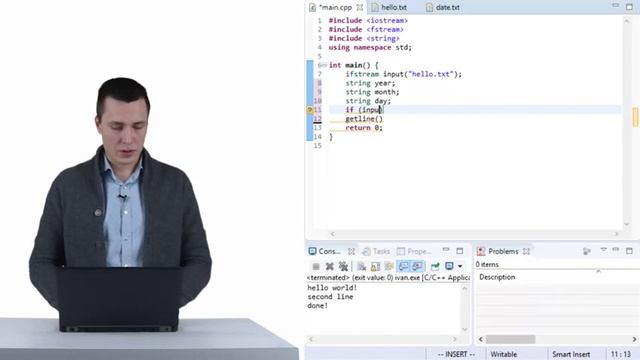This screenshot has height=360, width=640.
Task: Click the ifstream input("hello.txt") line
Action: [403, 74]
